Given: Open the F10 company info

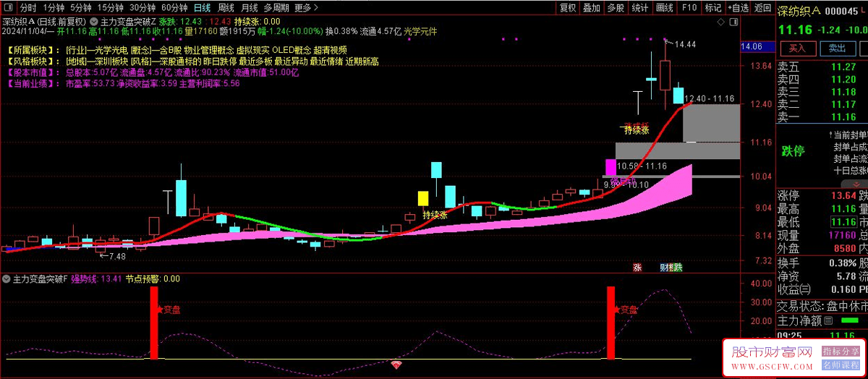Looking at the screenshot, I should (689, 8).
